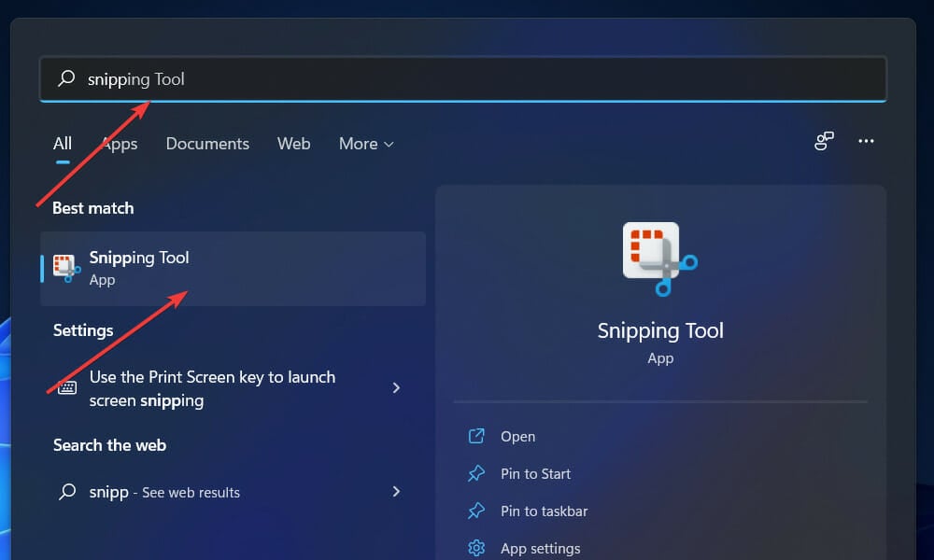
Task: Click Open in the preview pane
Action: click(x=517, y=436)
